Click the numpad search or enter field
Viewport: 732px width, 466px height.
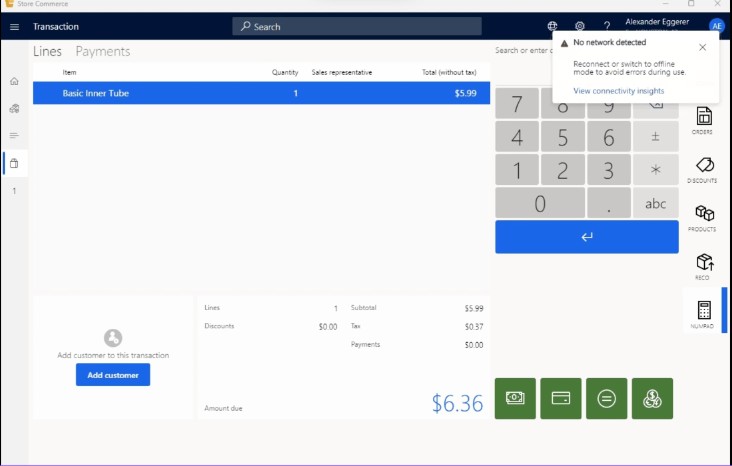(523, 50)
